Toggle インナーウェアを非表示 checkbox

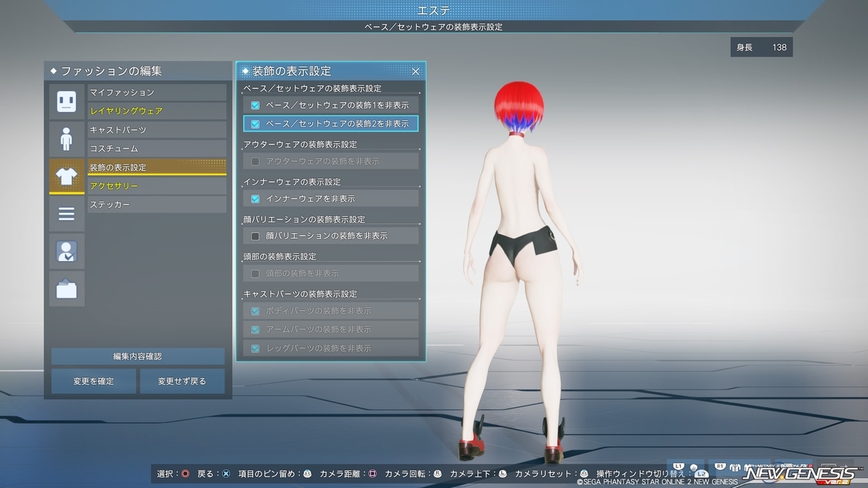tap(255, 199)
